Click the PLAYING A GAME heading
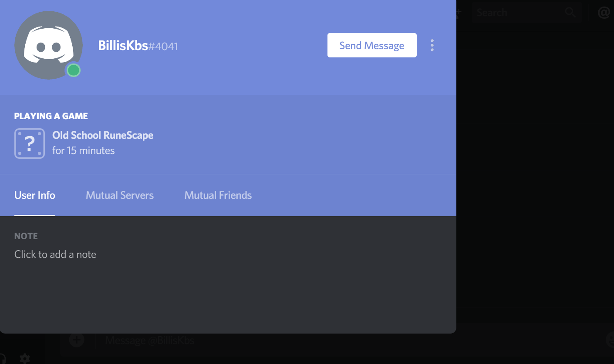Screen dimensions: 614x364 point(51,116)
